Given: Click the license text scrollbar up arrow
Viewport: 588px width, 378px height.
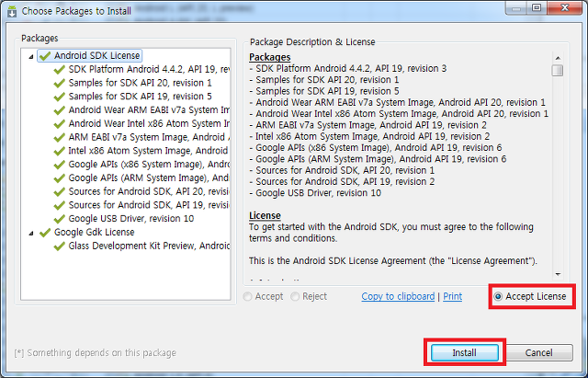Looking at the screenshot, I should click(x=558, y=58).
